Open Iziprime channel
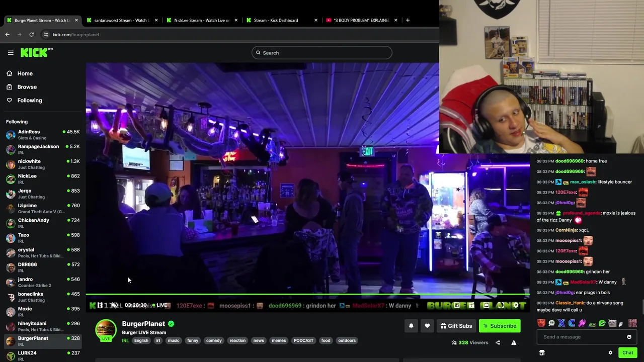The width and height of the screenshot is (644, 362). coord(43,208)
